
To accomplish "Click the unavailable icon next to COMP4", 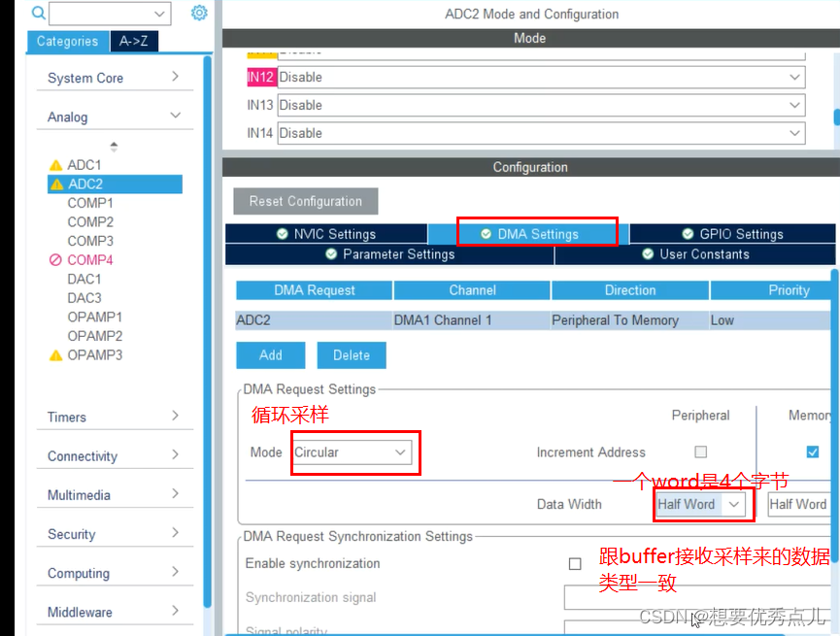I will (x=56, y=259).
